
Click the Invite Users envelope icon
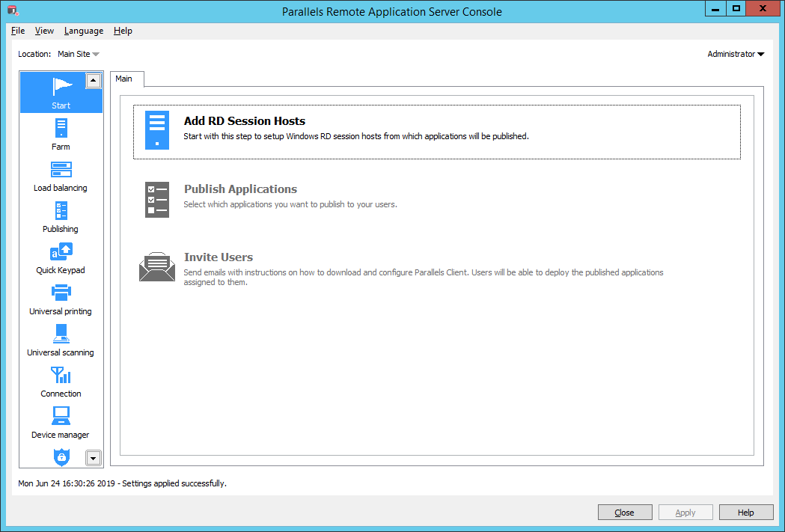(157, 267)
